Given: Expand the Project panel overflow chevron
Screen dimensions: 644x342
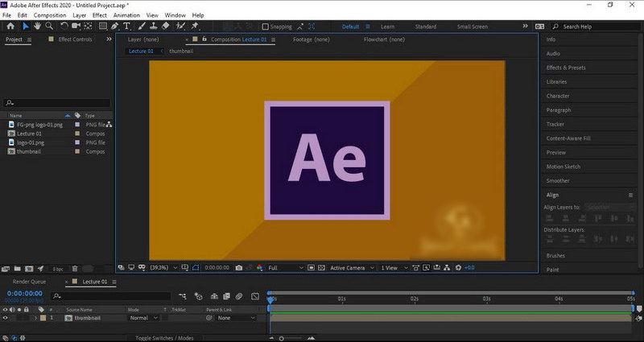Looking at the screenshot, I should pyautogui.click(x=109, y=39).
